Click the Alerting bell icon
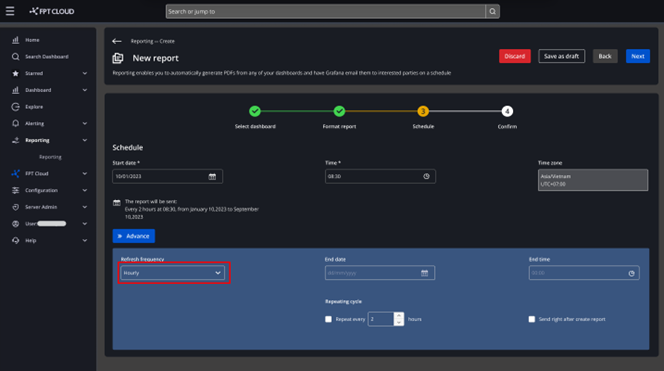 pyautogui.click(x=16, y=124)
